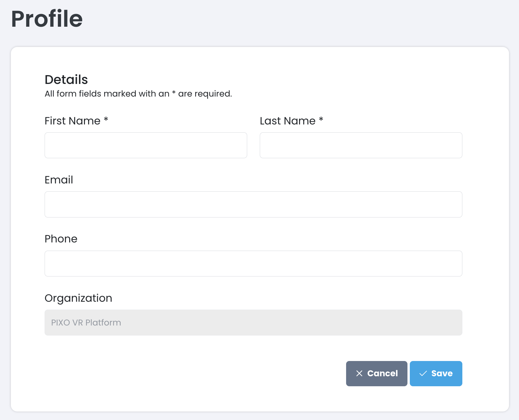Click the asterisk beside First Name
519x420 pixels.
[x=106, y=119]
